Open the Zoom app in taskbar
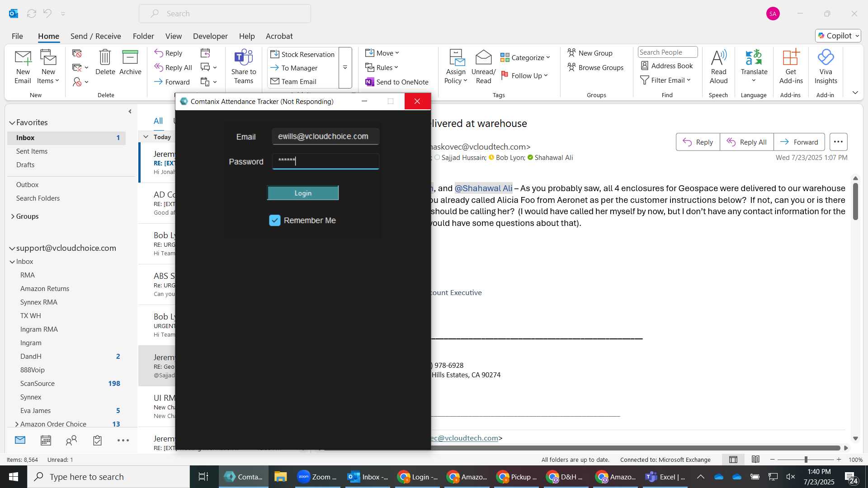The height and width of the screenshot is (488, 868). tap(317, 477)
